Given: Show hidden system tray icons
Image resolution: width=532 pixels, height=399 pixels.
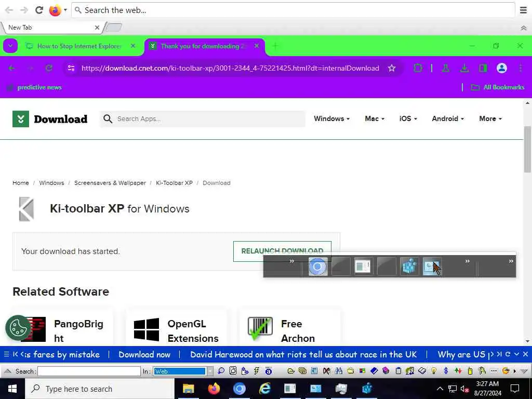Looking at the screenshot, I should click(x=440, y=389).
